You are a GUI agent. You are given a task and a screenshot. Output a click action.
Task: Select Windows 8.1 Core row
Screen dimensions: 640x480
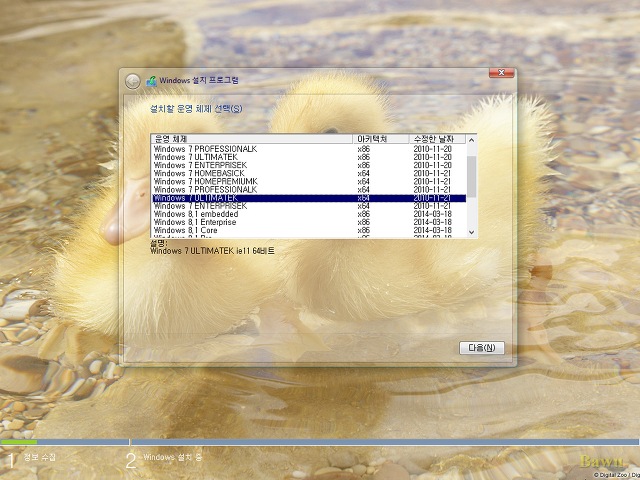309,231
